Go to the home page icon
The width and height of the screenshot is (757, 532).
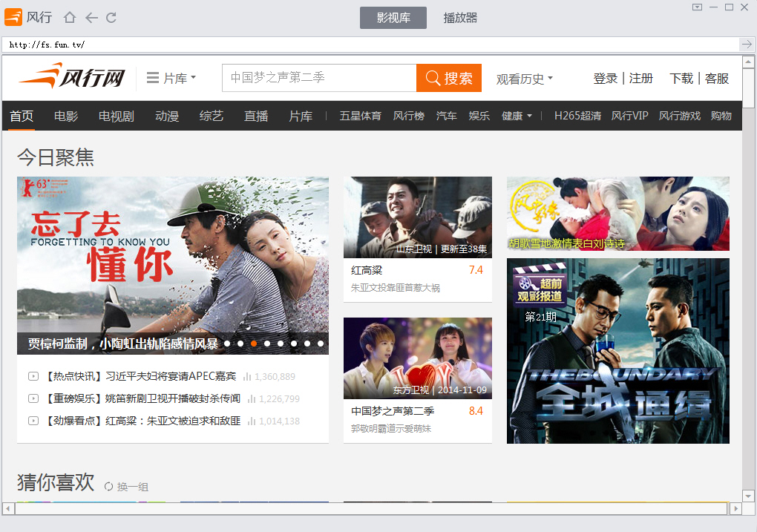click(x=70, y=18)
